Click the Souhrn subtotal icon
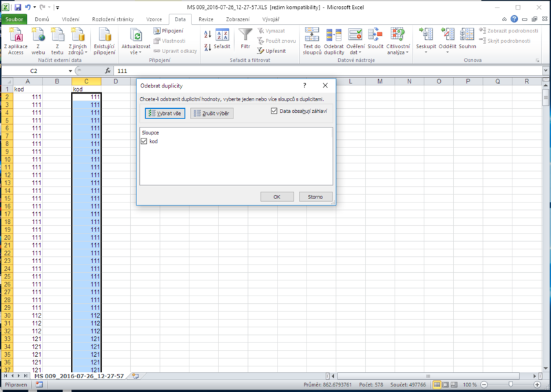Viewport: 551px width, 392px height. click(x=468, y=39)
